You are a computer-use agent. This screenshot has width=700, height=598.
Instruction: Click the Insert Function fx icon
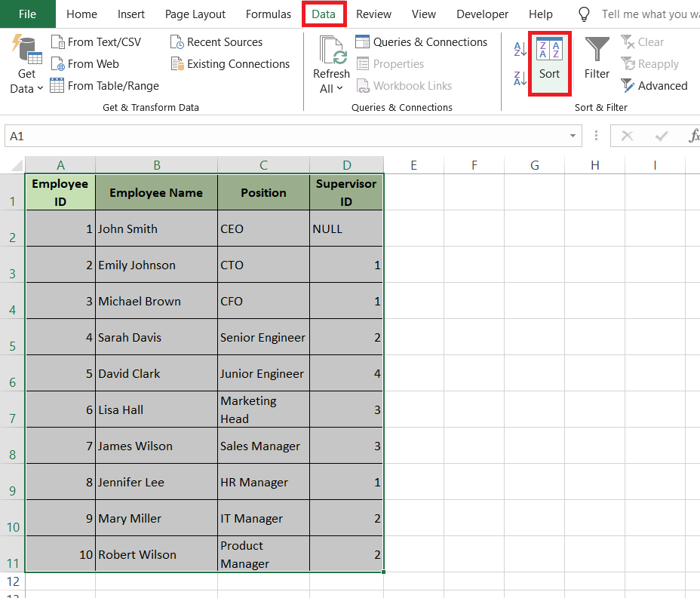[x=694, y=136]
